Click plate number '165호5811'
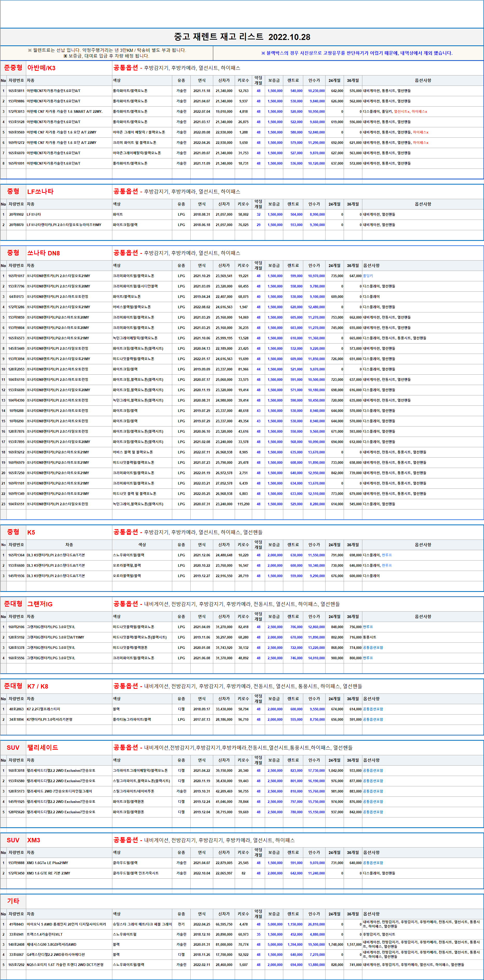The height and width of the screenshot is (980, 484). tap(16, 91)
